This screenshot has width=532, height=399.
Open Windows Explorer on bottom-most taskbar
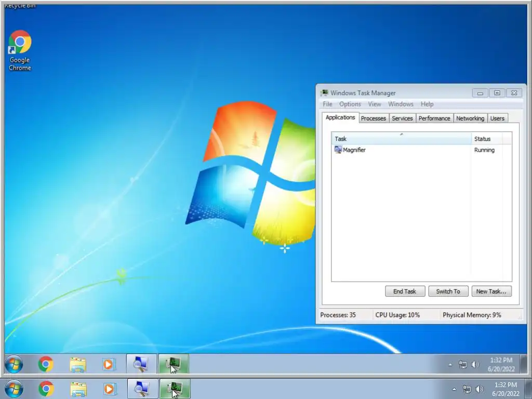78,389
